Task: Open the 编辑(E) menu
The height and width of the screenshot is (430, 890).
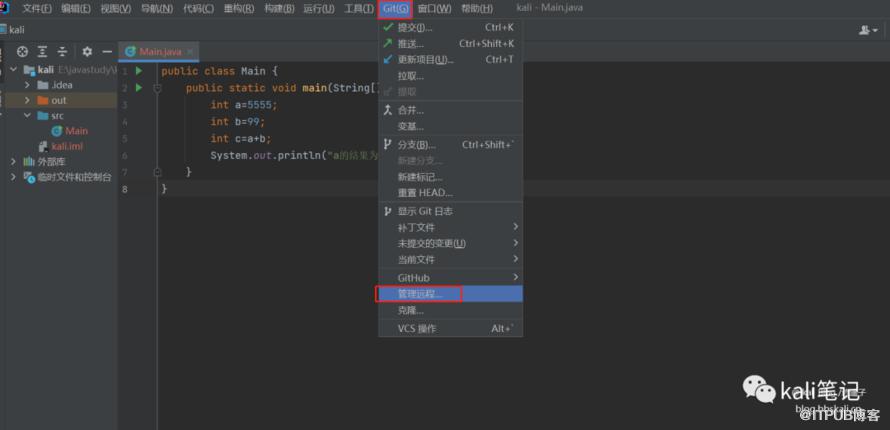Action: tap(76, 9)
